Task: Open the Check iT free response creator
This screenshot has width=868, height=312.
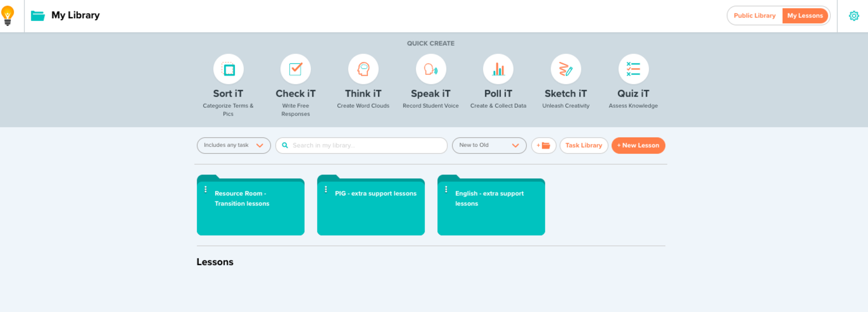Action: tap(295, 69)
